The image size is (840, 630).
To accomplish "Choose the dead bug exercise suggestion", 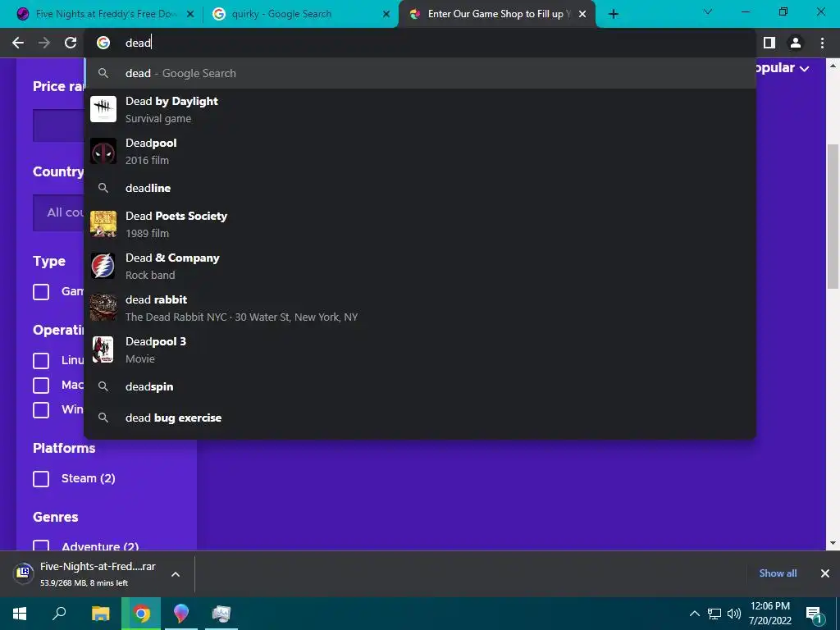I will pos(420,418).
